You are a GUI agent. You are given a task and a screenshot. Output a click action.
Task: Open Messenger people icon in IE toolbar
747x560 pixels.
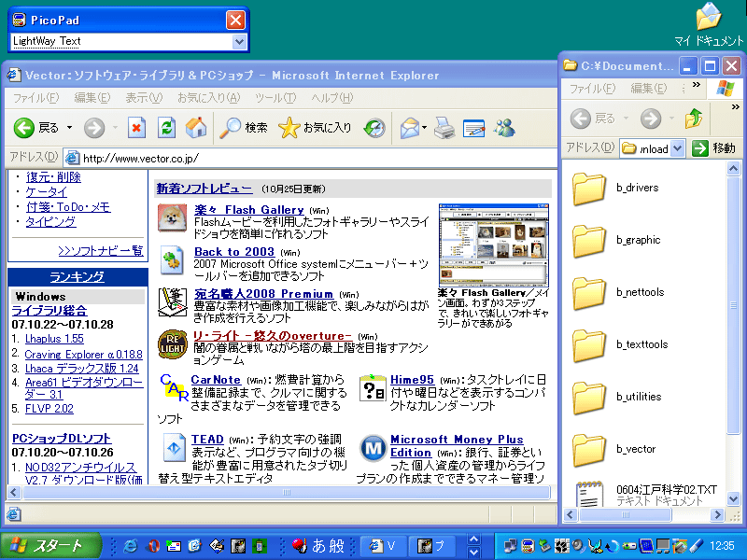point(504,128)
